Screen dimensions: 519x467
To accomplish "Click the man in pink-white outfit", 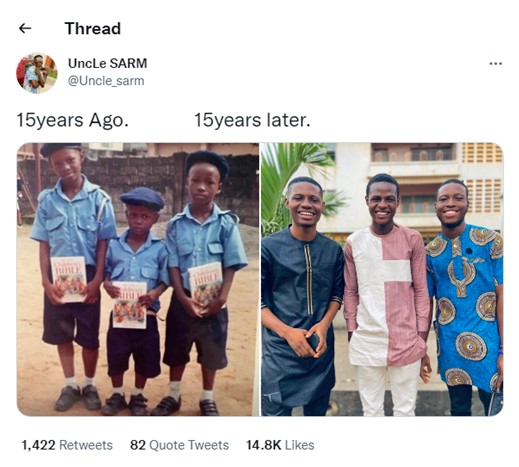I will click(387, 293).
